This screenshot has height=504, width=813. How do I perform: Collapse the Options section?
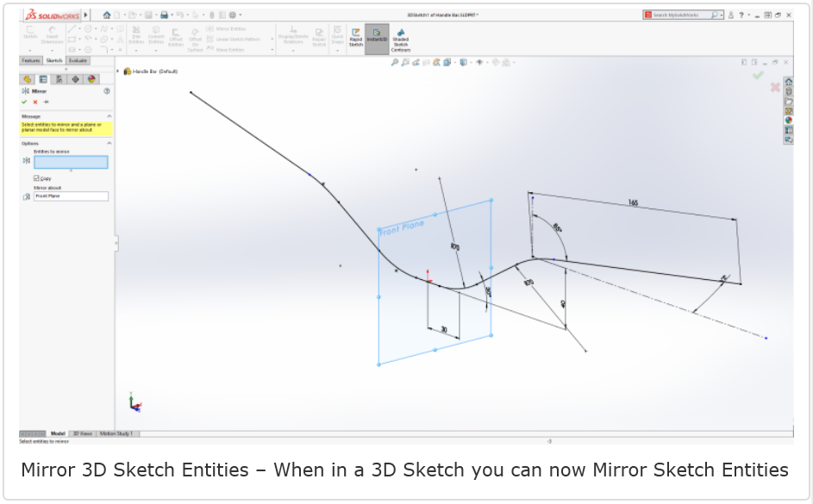(x=109, y=143)
